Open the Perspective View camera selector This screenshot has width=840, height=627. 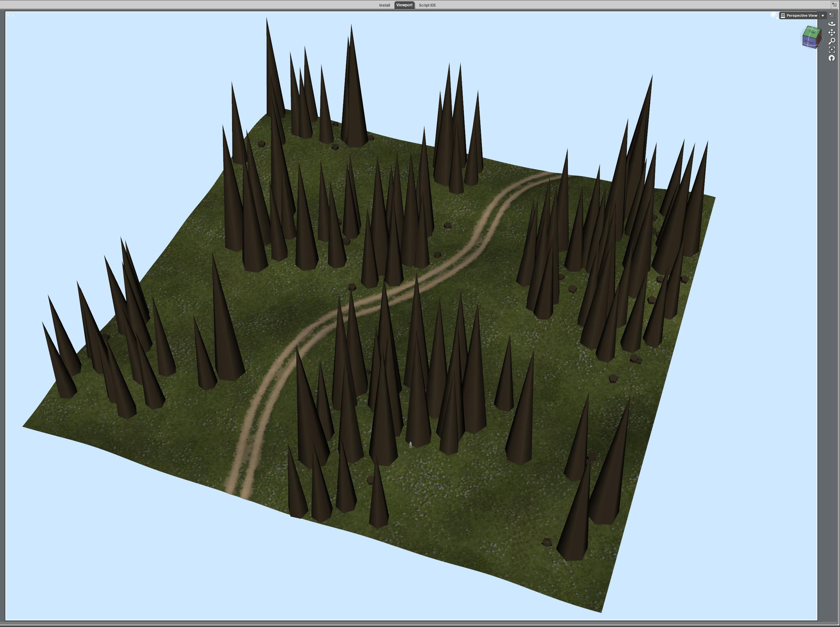801,15
